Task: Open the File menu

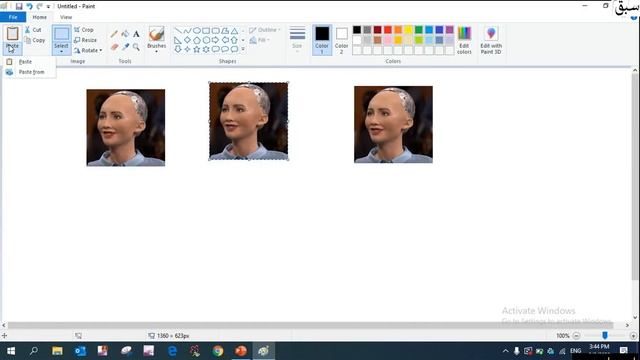Action: [x=13, y=17]
